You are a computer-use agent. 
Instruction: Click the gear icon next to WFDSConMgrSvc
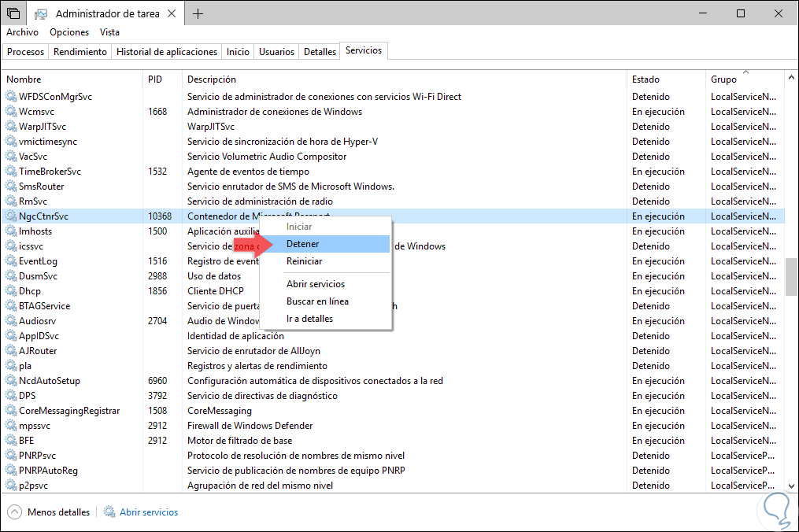pos(11,96)
